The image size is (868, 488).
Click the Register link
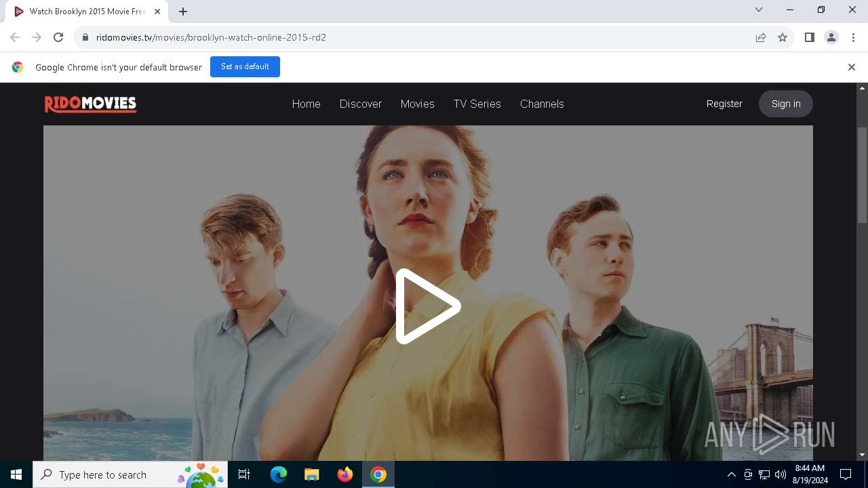pyautogui.click(x=724, y=104)
